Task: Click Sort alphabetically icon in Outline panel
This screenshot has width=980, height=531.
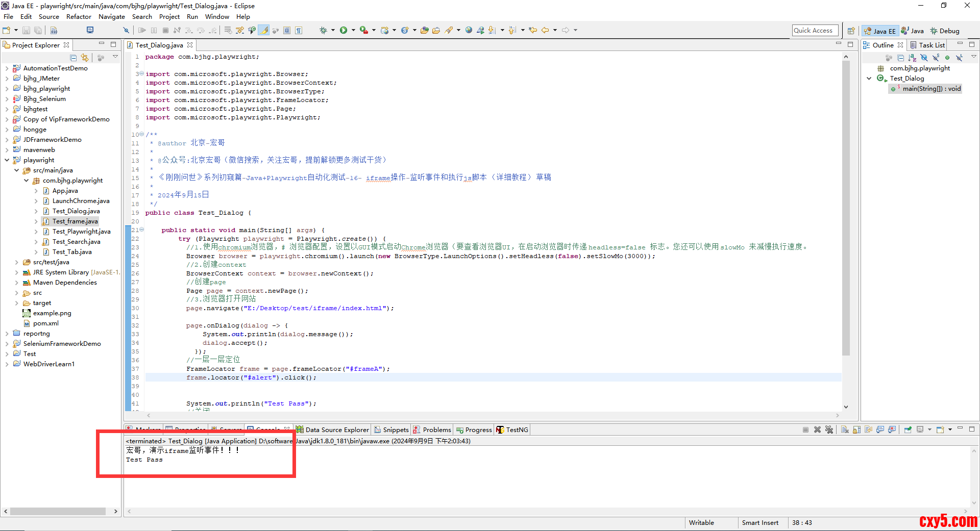Action: [912, 58]
